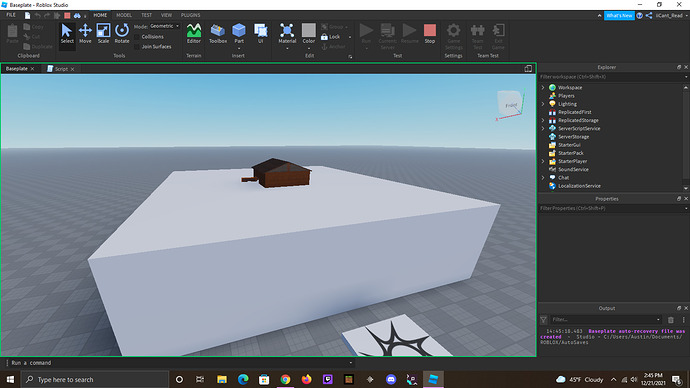Click the binoculars find icon

pos(77,15)
